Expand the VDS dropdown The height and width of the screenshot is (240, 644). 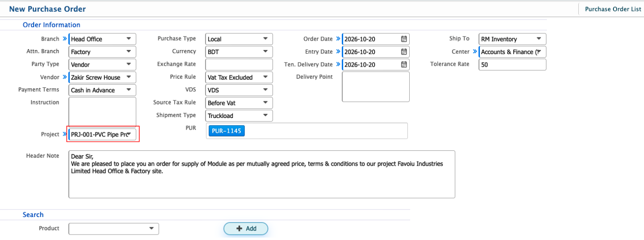[239, 90]
